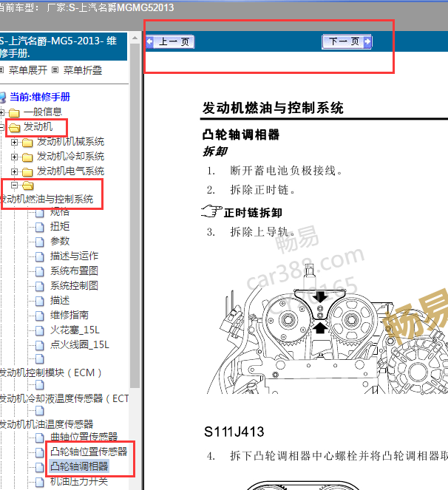Click the page icon beside 扭矩
The height and width of the screenshot is (490, 448).
click(40, 227)
